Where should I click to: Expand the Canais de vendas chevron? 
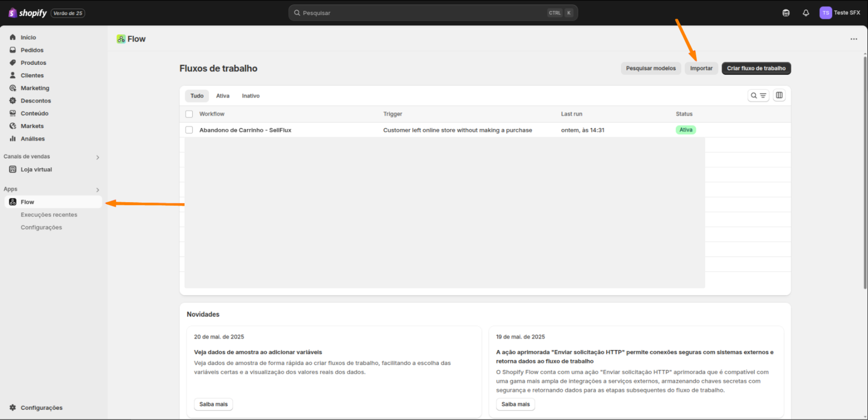point(98,157)
